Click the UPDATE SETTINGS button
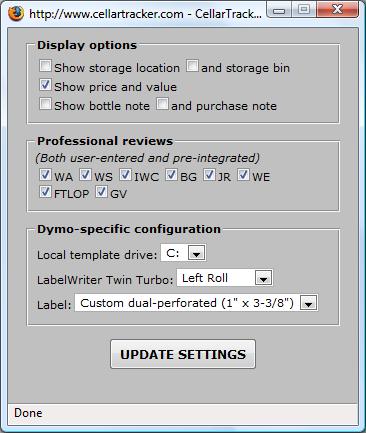The width and height of the screenshot is (366, 433). click(x=183, y=354)
